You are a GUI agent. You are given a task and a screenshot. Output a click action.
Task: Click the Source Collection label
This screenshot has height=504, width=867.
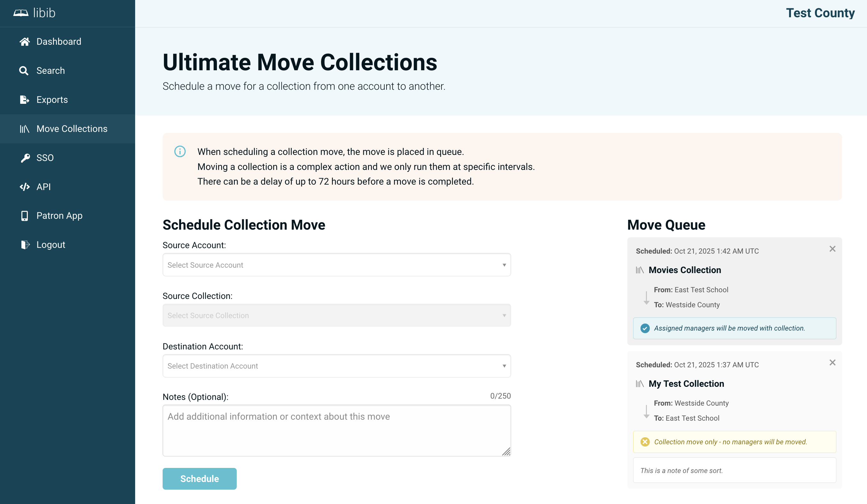(197, 296)
